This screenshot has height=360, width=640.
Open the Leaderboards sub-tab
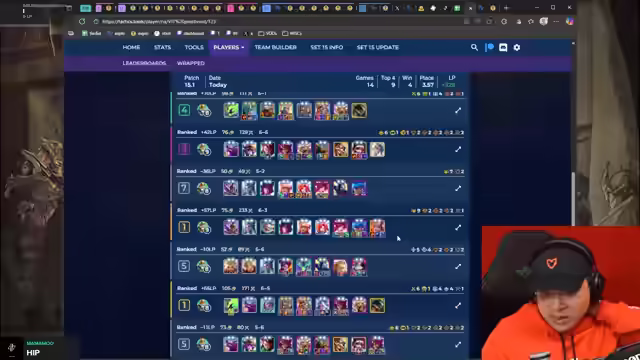click(144, 63)
